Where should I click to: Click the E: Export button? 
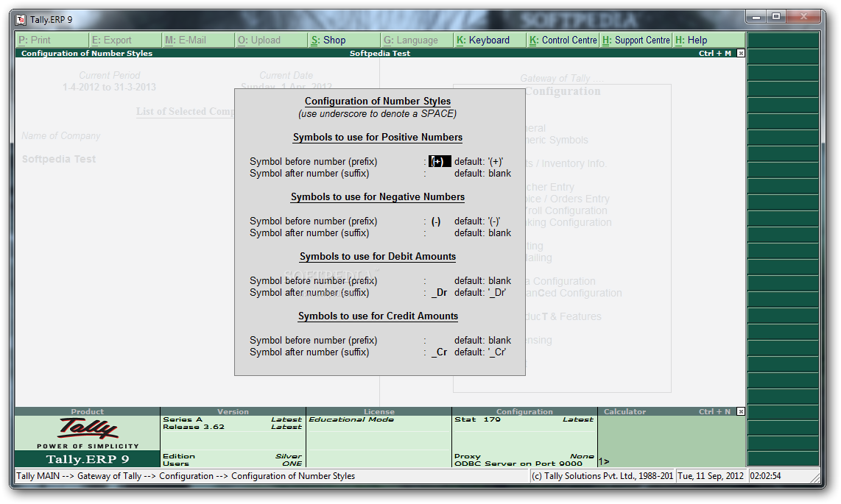click(x=125, y=40)
